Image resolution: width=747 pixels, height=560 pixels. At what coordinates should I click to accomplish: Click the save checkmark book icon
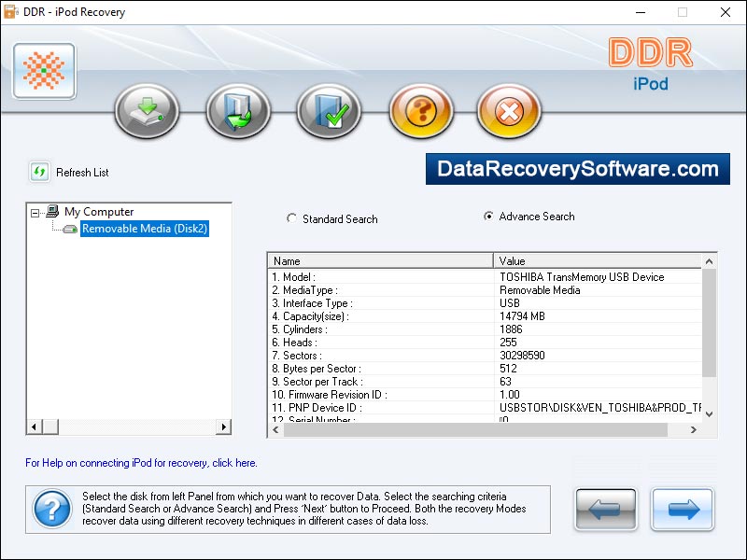click(329, 109)
